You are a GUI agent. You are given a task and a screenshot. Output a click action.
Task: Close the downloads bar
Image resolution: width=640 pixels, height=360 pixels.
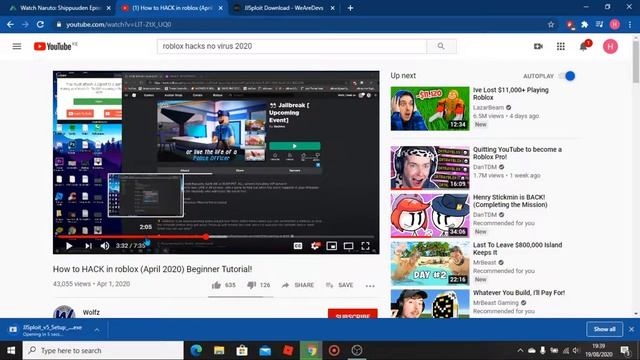(x=631, y=329)
